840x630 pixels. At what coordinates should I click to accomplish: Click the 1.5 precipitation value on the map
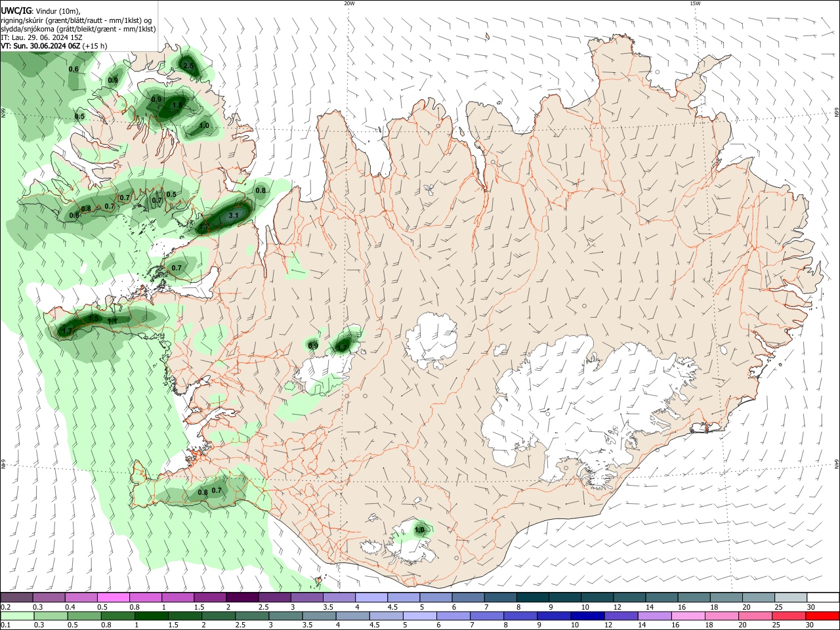94,318
